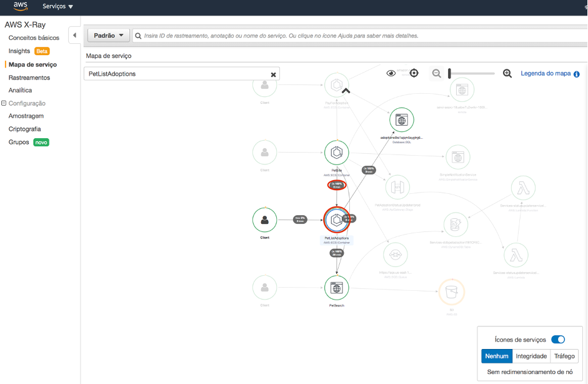Click edge badge between PetSite and PetListAdoptions
The image size is (588, 384).
337,185
